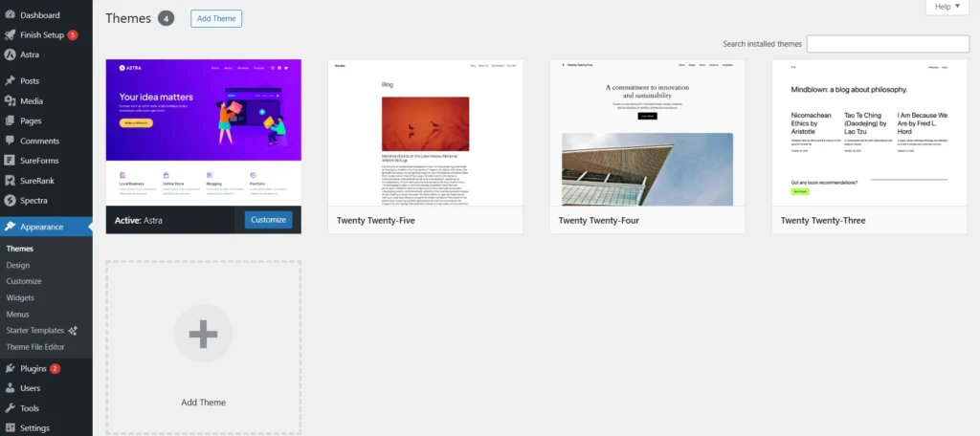Open Starter Templates submenu item
Image resolution: width=980 pixels, height=436 pixels.
pos(35,331)
